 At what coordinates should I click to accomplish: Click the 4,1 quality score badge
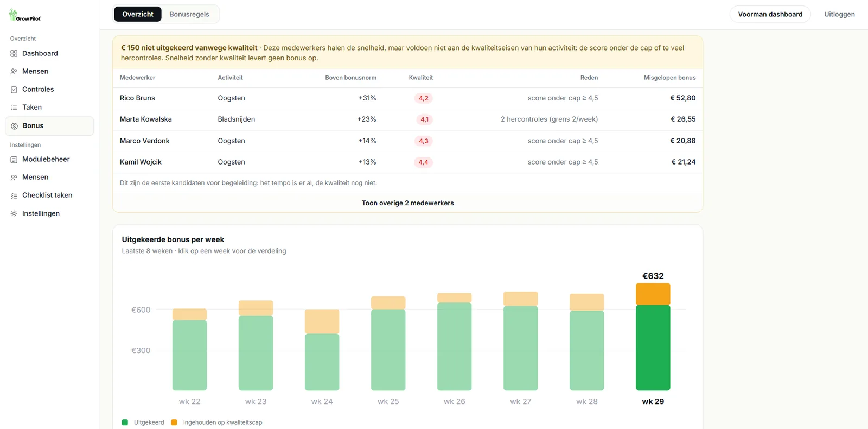point(424,119)
